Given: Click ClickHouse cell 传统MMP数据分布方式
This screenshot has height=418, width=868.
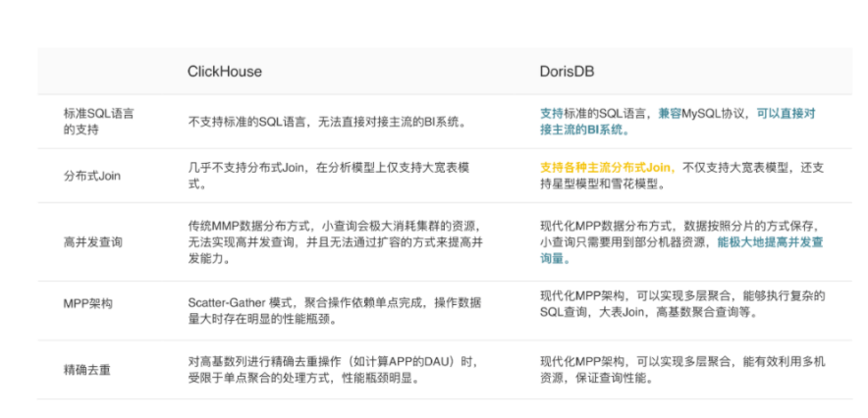Looking at the screenshot, I should point(337,242).
